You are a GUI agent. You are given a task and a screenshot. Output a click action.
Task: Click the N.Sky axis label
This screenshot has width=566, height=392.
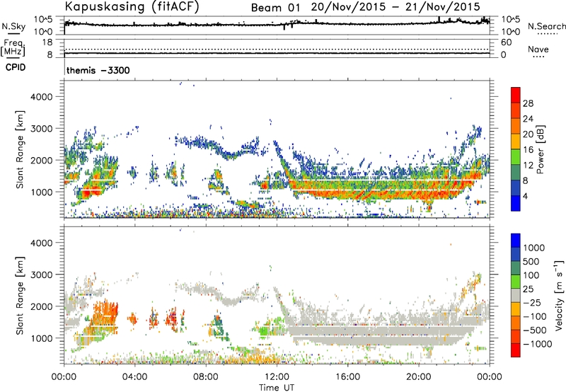pyautogui.click(x=13, y=26)
